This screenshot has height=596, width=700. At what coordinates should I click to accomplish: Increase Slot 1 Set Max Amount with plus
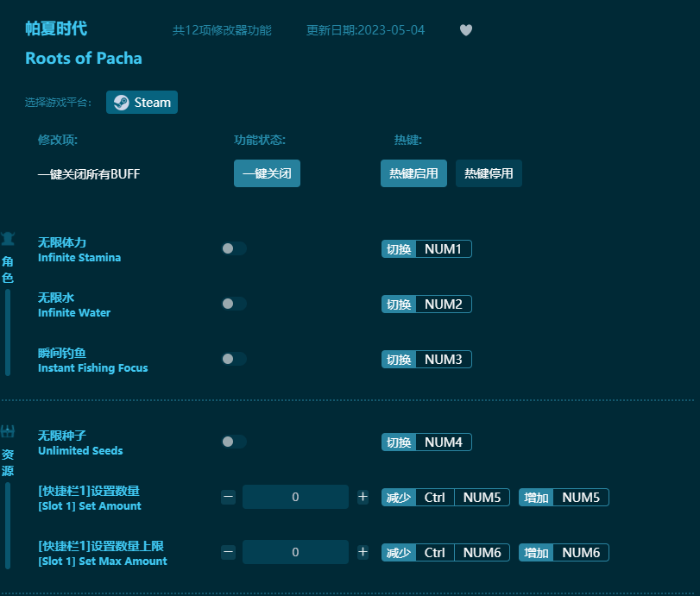point(363,552)
